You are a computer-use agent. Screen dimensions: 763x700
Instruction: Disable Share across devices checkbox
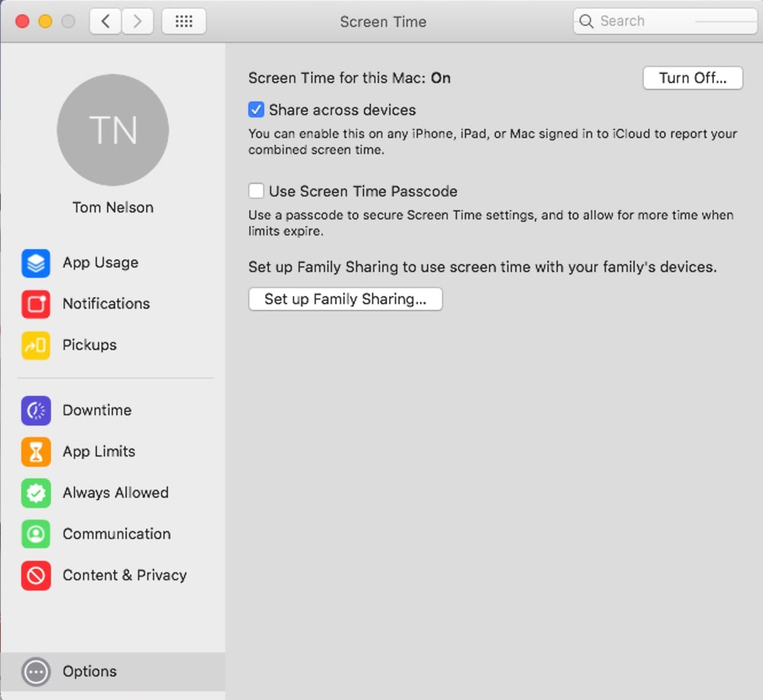256,110
